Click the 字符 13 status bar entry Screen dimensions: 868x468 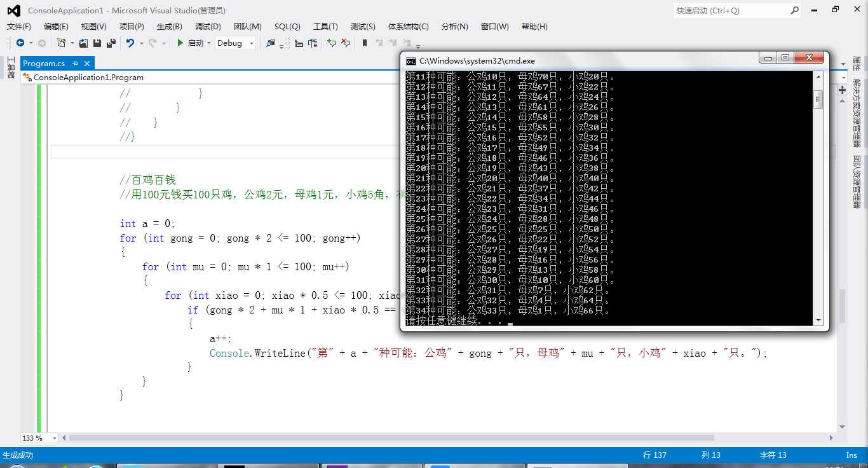[773, 455]
